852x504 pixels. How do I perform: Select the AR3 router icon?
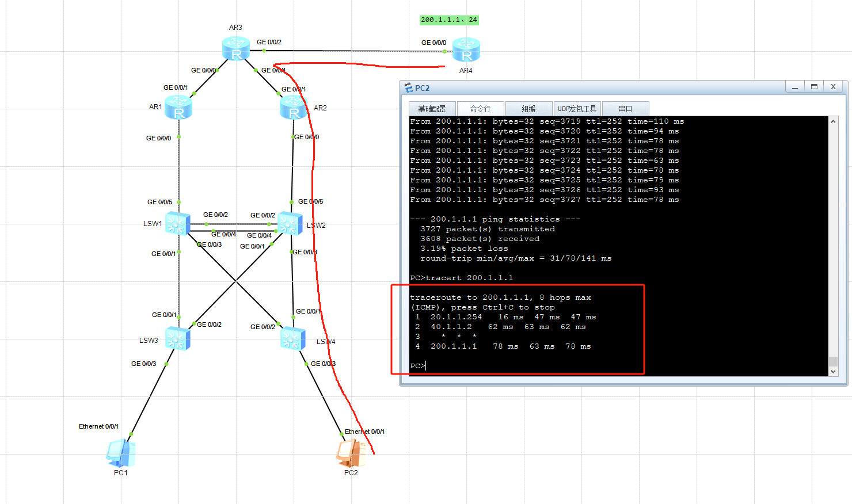(x=236, y=49)
